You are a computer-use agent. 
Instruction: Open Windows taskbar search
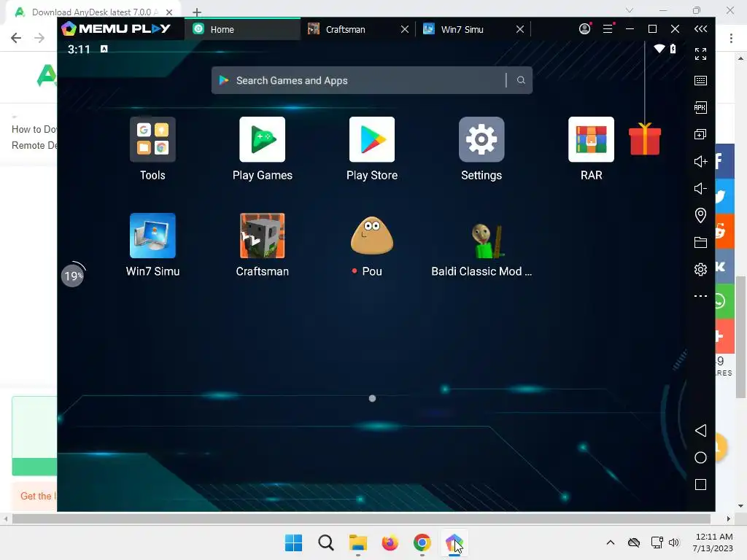[326, 542]
